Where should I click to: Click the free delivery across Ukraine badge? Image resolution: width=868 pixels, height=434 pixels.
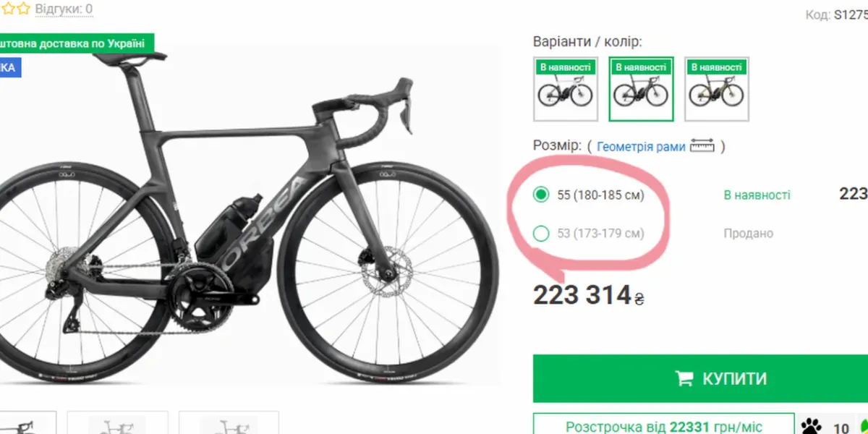pos(76,43)
